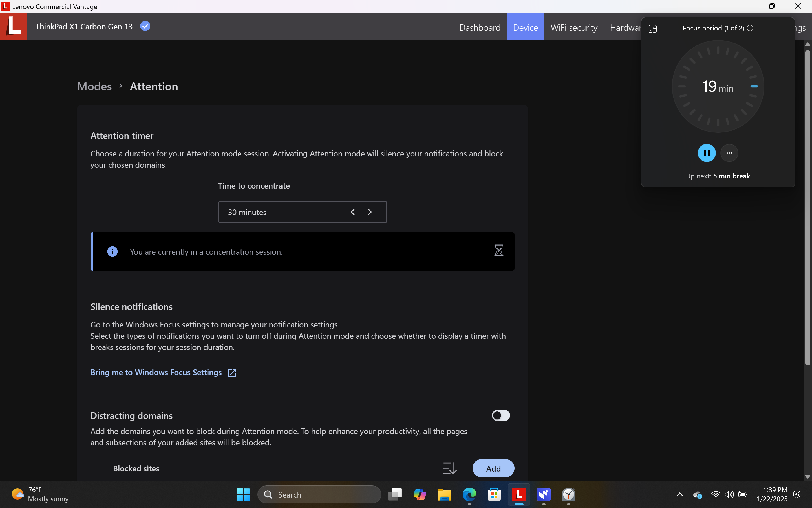The image size is (812, 508).
Task: Click the "Attention timer" heading
Action: pyautogui.click(x=122, y=136)
